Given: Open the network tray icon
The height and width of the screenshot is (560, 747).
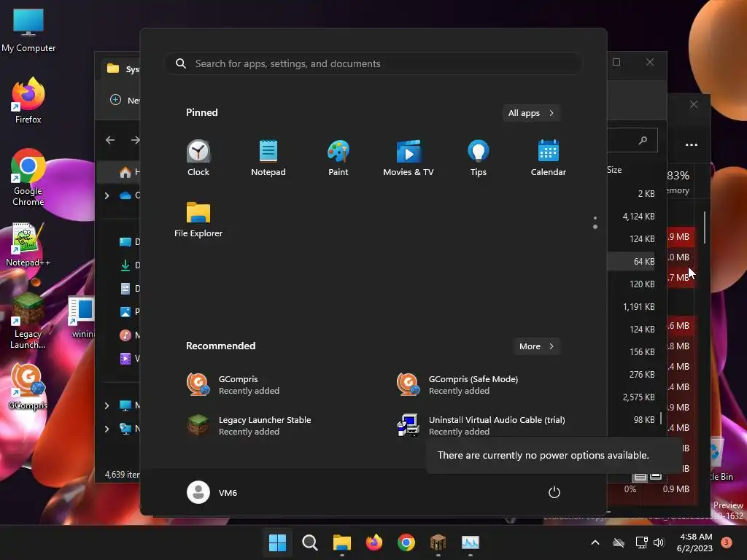Looking at the screenshot, I should point(642,542).
